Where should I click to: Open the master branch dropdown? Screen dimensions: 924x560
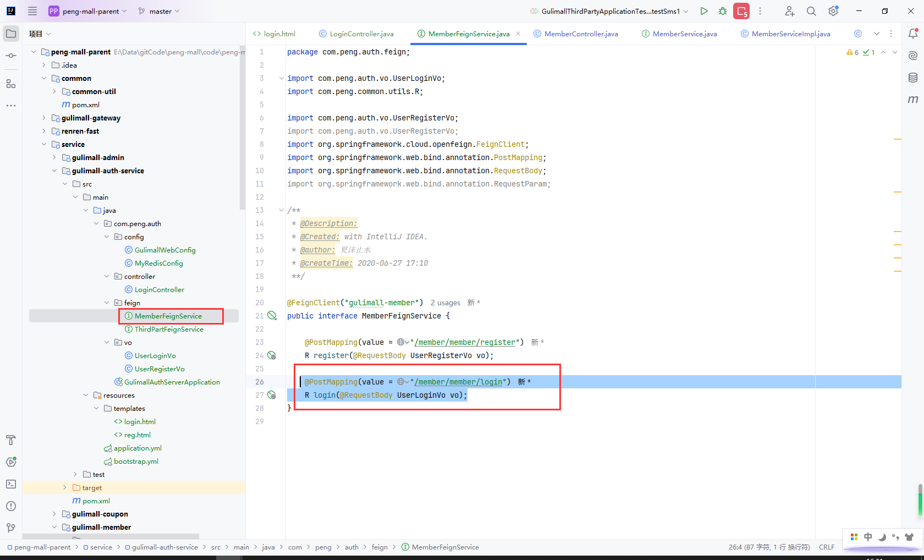point(159,11)
